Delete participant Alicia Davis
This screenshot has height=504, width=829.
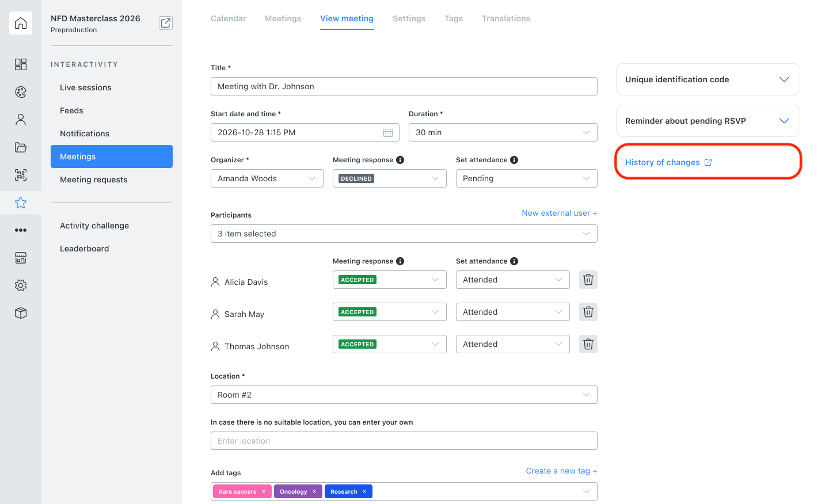(x=588, y=280)
